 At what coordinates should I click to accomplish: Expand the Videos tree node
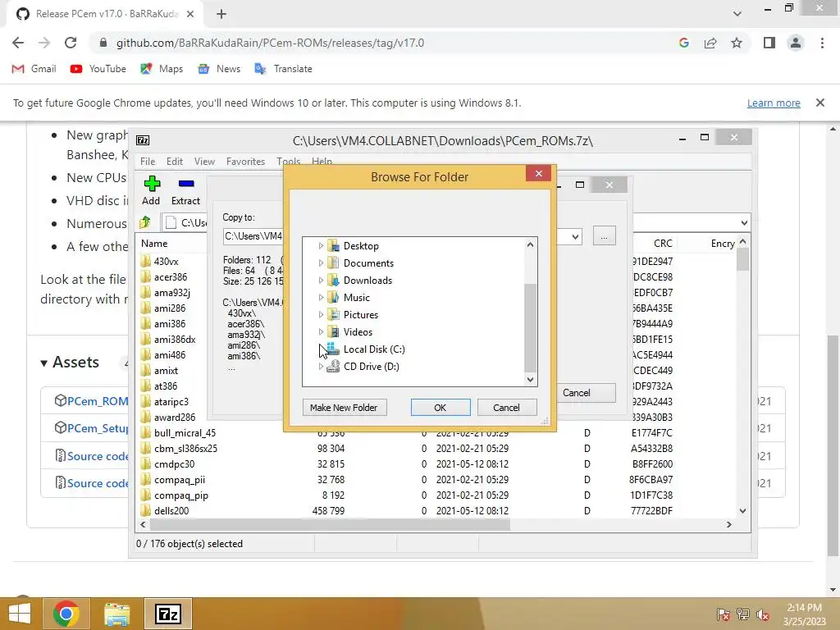coord(321,331)
